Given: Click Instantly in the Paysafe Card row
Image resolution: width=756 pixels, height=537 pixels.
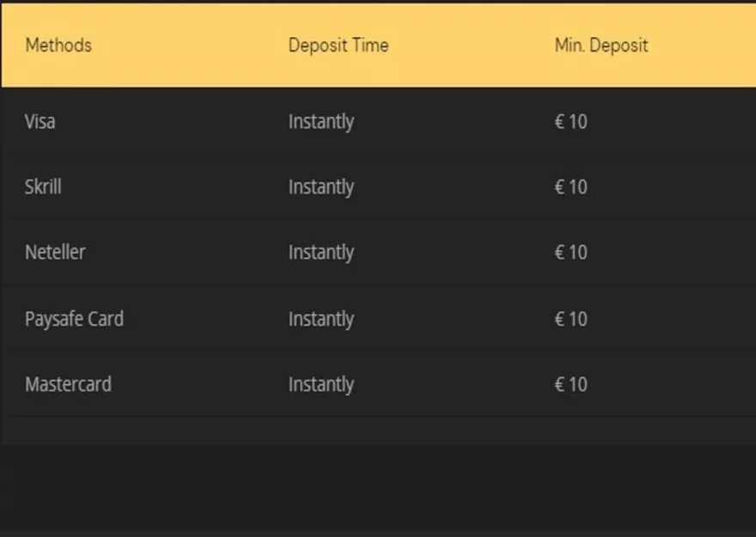Looking at the screenshot, I should click(321, 319).
